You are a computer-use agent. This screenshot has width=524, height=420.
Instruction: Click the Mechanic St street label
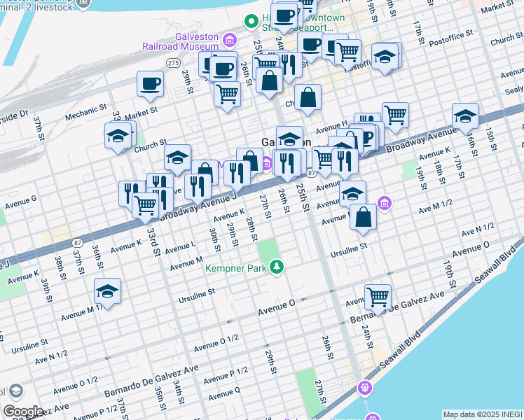tap(86, 112)
